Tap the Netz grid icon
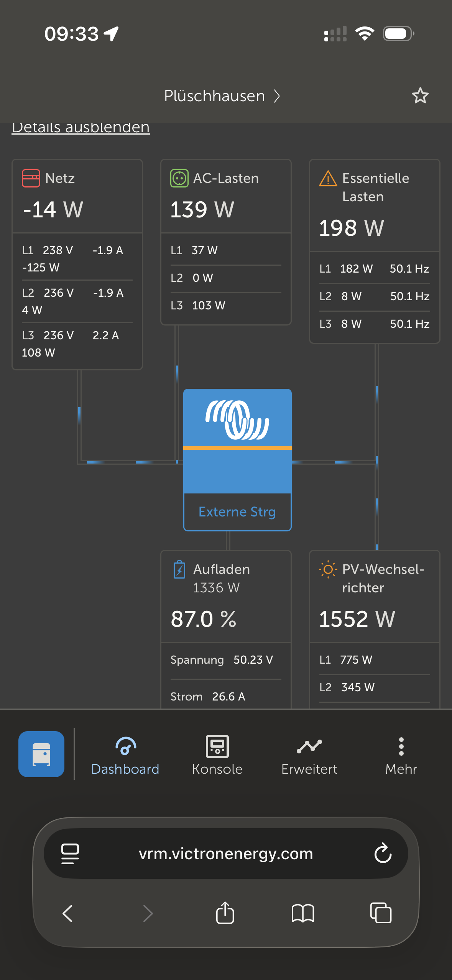Screen dimensions: 452x980 point(31,178)
